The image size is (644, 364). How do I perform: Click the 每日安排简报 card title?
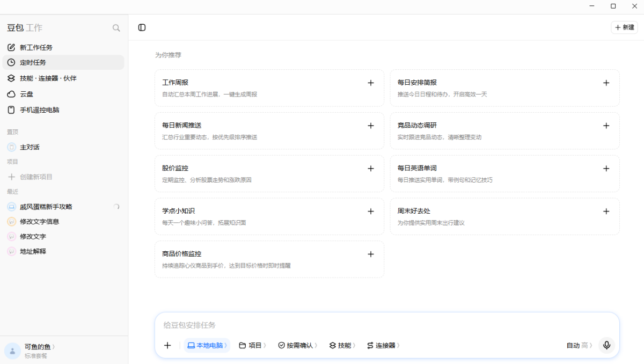[x=417, y=83]
